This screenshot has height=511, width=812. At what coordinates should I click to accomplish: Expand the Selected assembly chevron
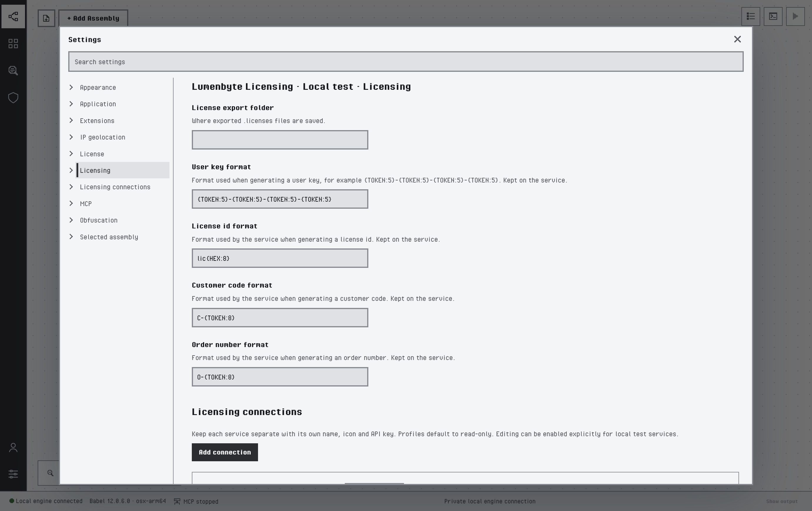[x=71, y=237]
